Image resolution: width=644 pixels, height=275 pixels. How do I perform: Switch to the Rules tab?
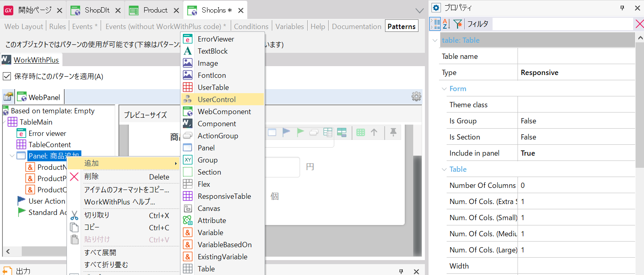[x=58, y=27]
